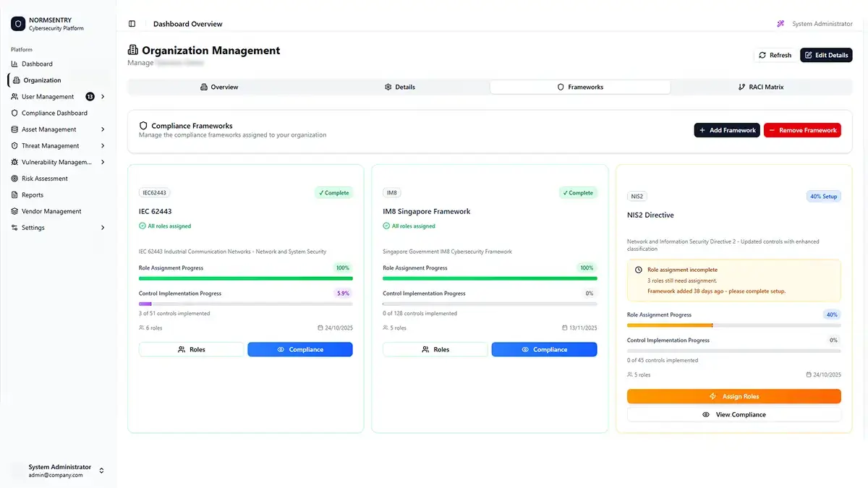
Task: Switch to the Overview tab
Action: pyautogui.click(x=219, y=87)
